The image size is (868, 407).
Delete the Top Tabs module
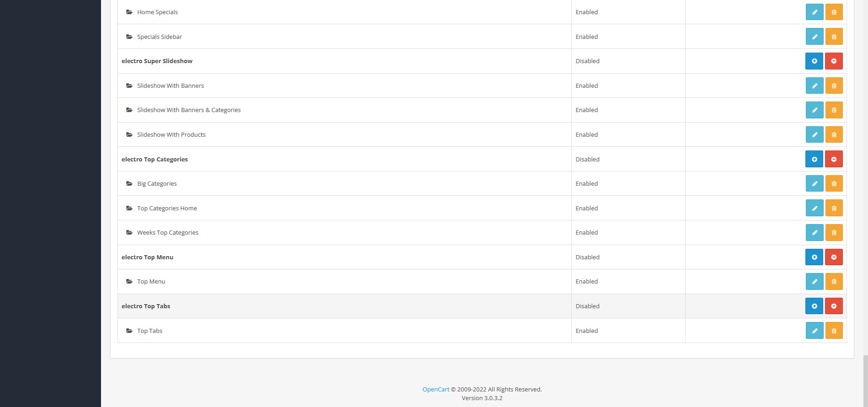[x=834, y=331]
